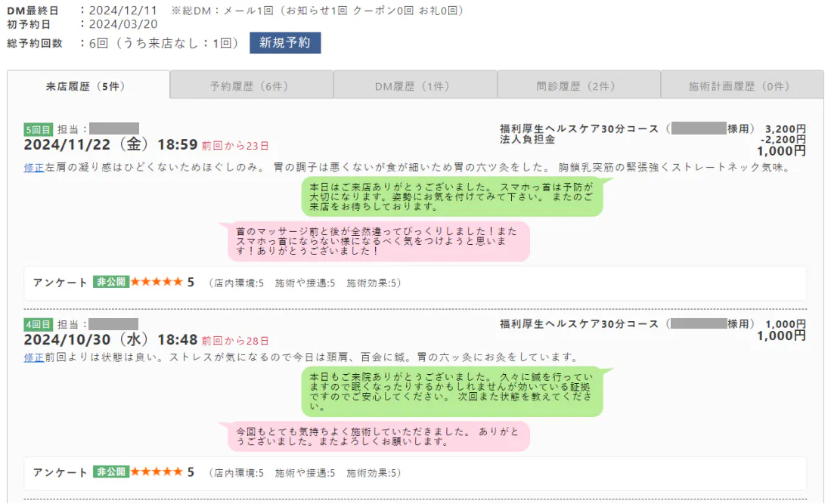This screenshot has width=831, height=504.
Task: Click the 2024/11/22（金）18:59 date heading
Action: pos(110,145)
